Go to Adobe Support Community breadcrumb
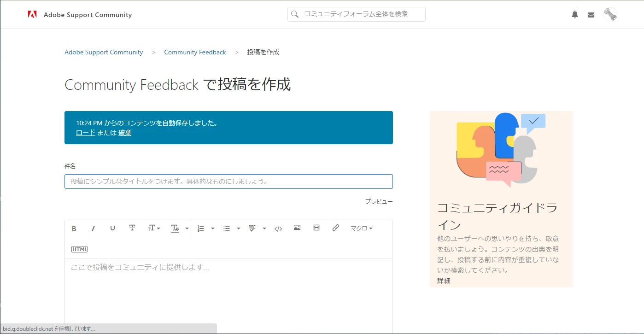The image size is (644, 334). 104,52
